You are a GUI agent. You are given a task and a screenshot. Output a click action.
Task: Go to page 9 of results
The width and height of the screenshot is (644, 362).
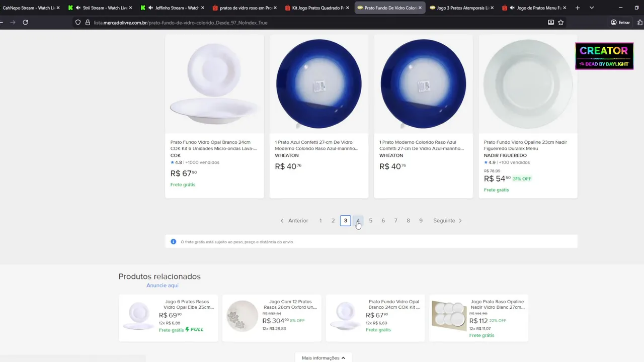(x=421, y=221)
